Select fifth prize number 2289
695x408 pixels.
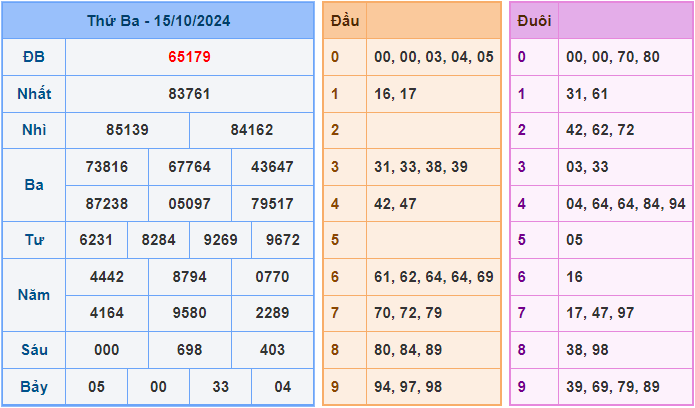272,313
